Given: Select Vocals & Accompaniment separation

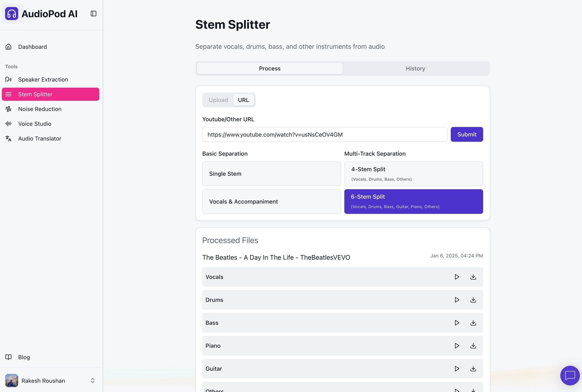Looking at the screenshot, I should tap(271, 202).
